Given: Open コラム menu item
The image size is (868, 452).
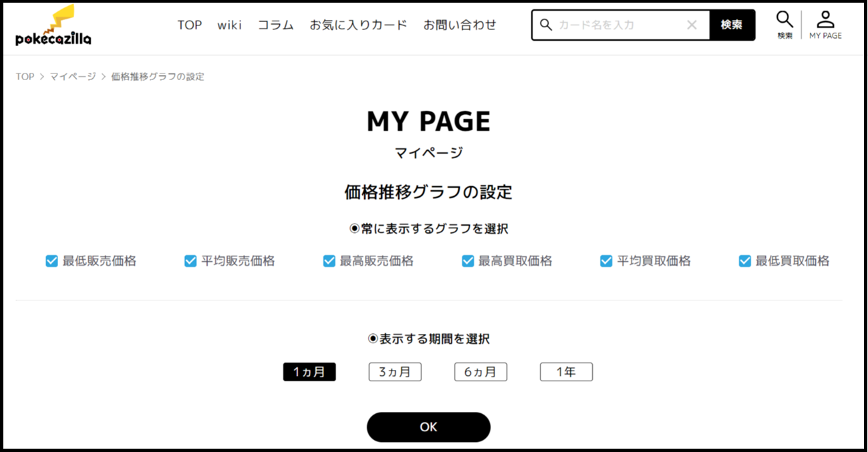Looking at the screenshot, I should (276, 25).
